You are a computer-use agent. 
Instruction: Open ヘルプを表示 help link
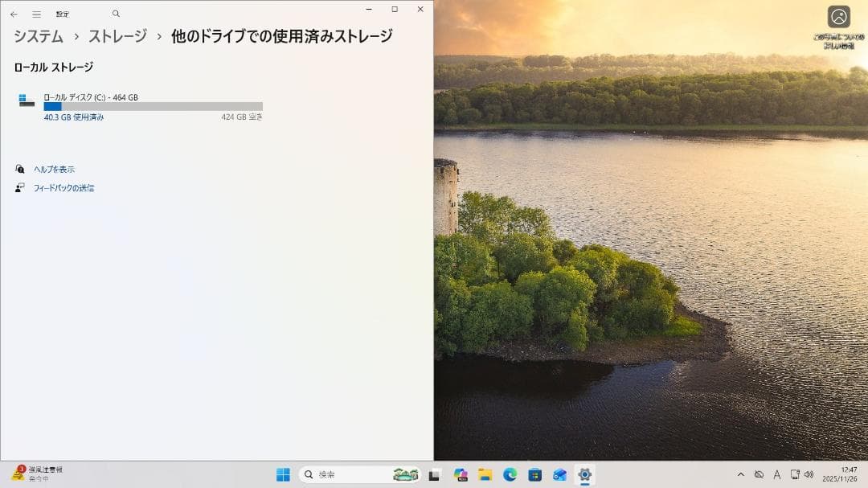[56, 169]
